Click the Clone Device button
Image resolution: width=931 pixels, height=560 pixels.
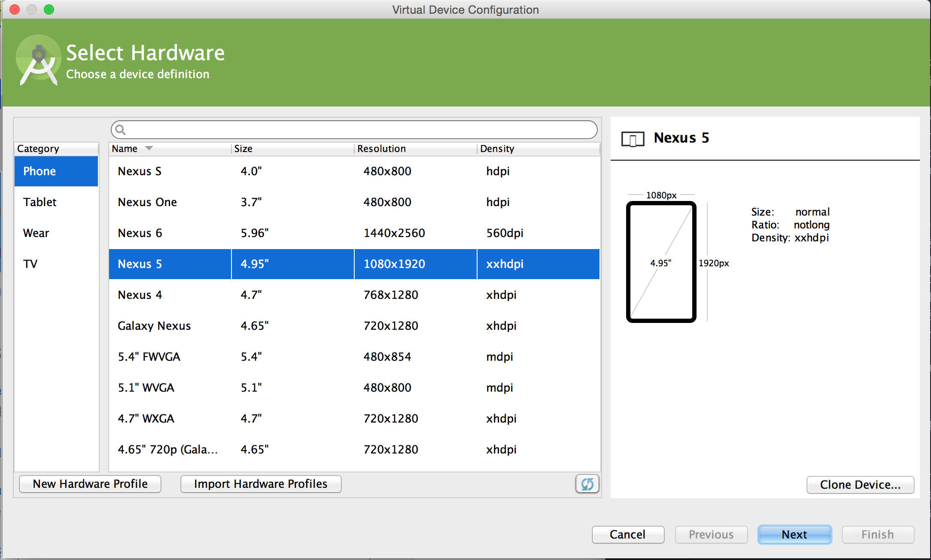(x=860, y=485)
